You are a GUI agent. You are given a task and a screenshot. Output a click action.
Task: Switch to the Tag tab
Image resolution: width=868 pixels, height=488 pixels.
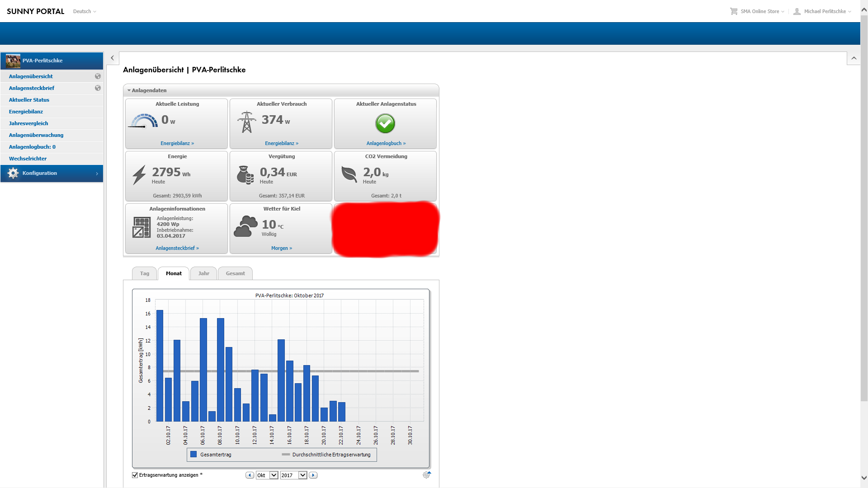pyautogui.click(x=144, y=273)
